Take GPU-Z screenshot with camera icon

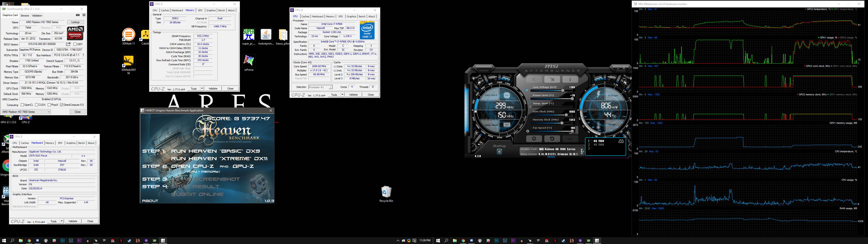click(x=78, y=15)
